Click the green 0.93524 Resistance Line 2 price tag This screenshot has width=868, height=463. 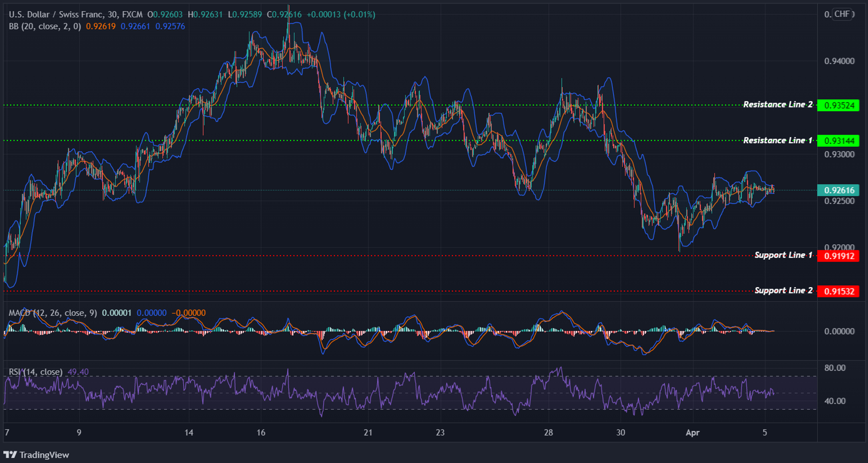click(x=839, y=104)
